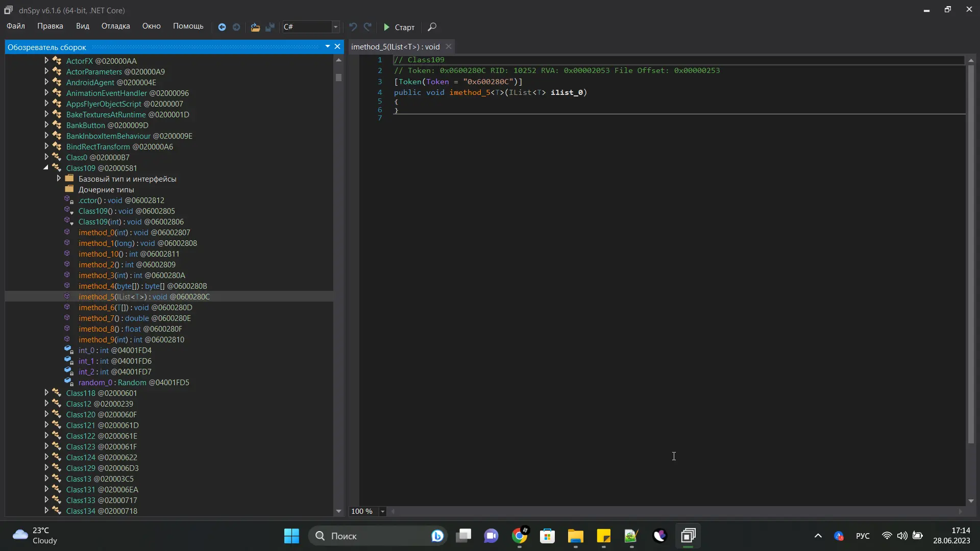Open the assembly explorer panel options arrow
This screenshot has width=980, height=551.
(x=328, y=46)
